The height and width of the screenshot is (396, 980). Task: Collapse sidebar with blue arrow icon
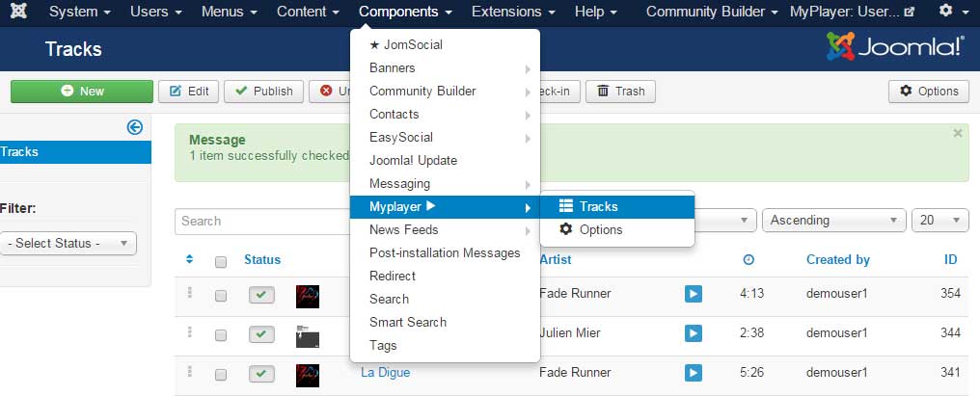[134, 127]
